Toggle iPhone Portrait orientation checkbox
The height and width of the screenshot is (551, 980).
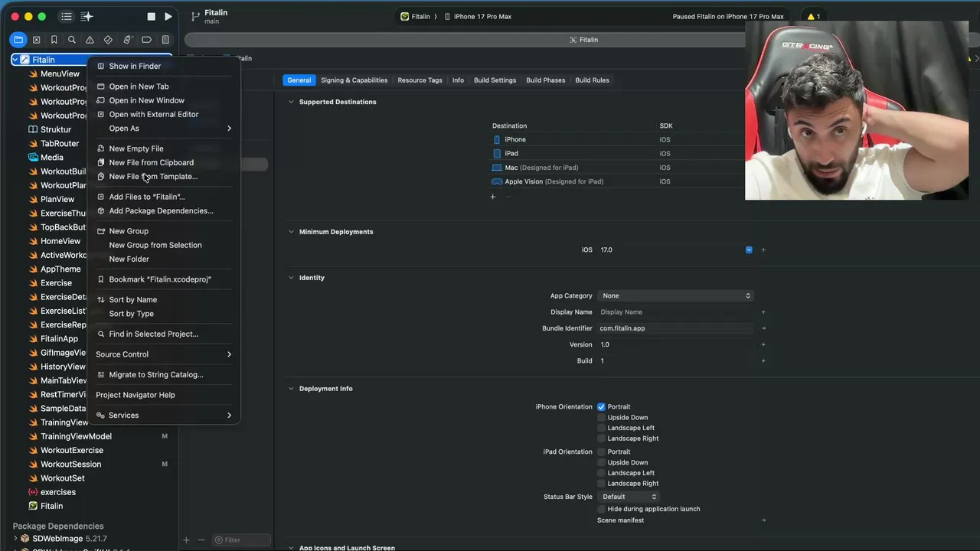click(x=601, y=407)
